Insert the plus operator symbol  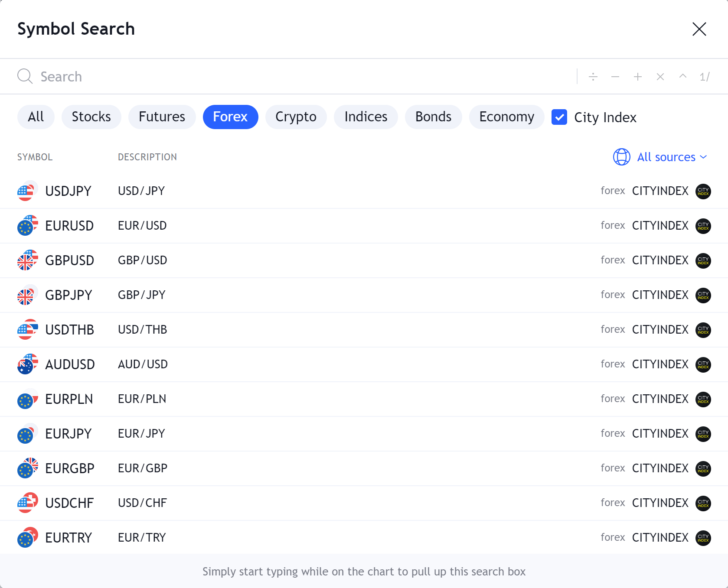click(638, 77)
